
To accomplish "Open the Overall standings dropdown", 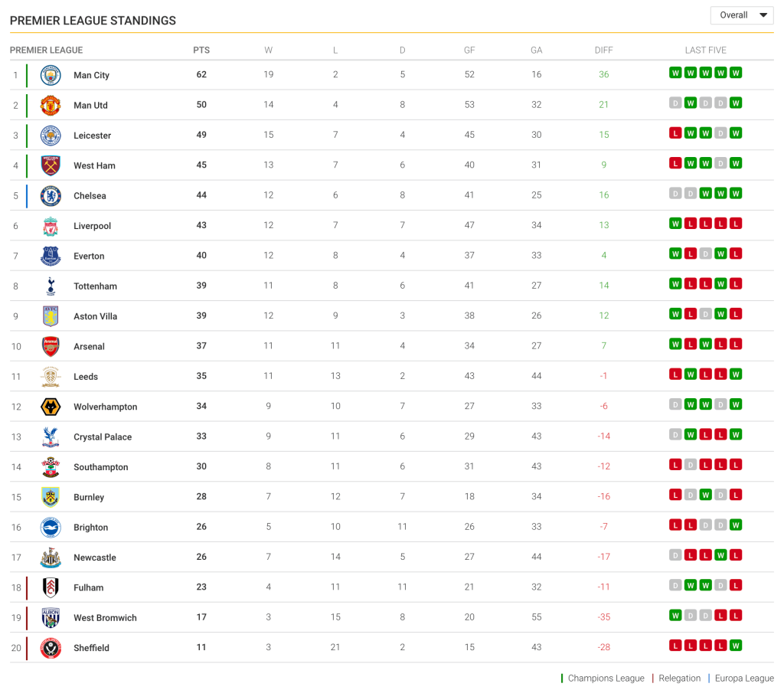I will (x=742, y=15).
